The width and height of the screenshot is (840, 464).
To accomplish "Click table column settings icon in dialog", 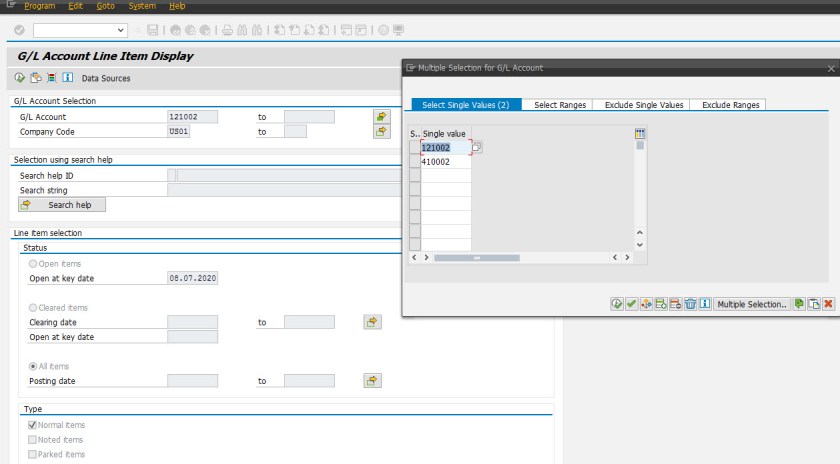I will click(x=640, y=133).
